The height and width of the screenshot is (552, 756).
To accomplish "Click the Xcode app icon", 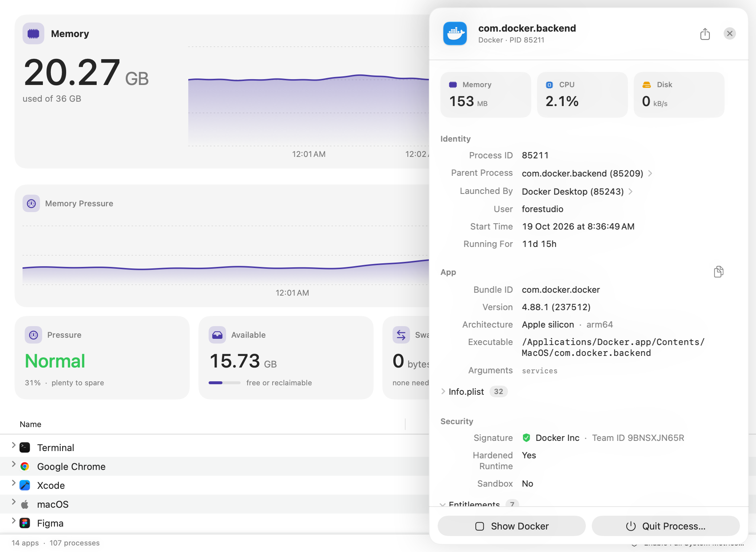I will pos(25,485).
